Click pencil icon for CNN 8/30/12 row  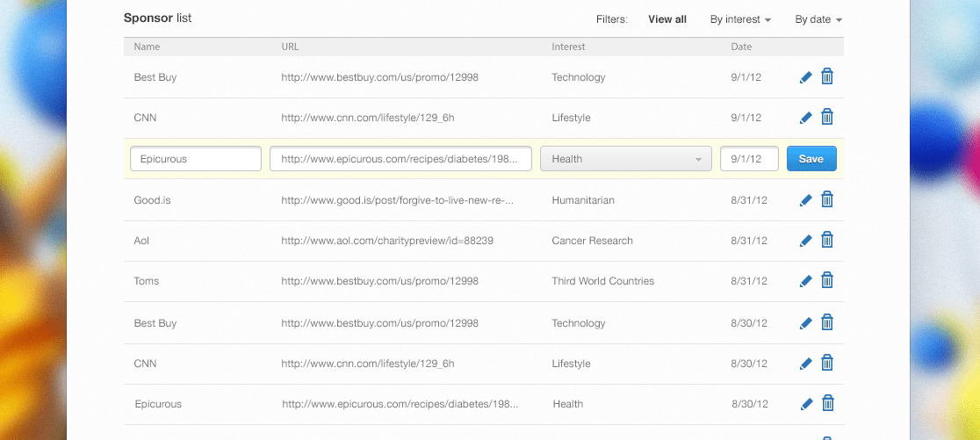(806, 364)
